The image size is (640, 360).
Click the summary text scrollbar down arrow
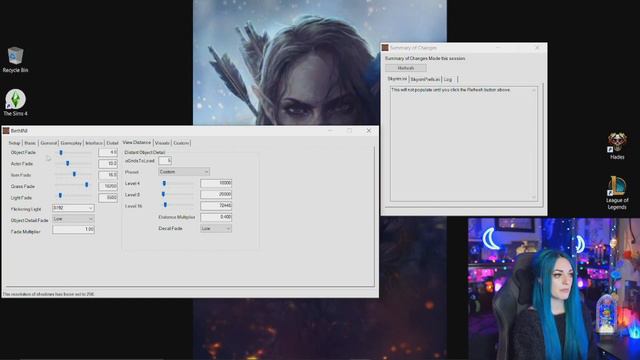click(534, 197)
